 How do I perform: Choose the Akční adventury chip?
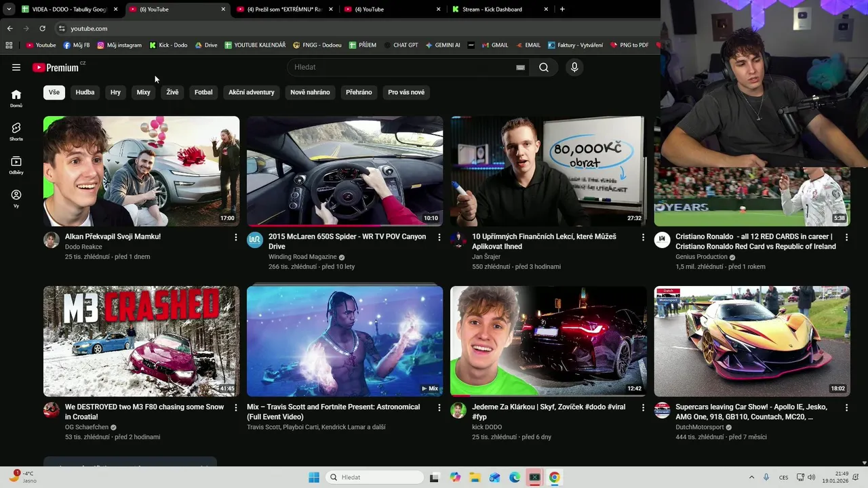(x=252, y=92)
